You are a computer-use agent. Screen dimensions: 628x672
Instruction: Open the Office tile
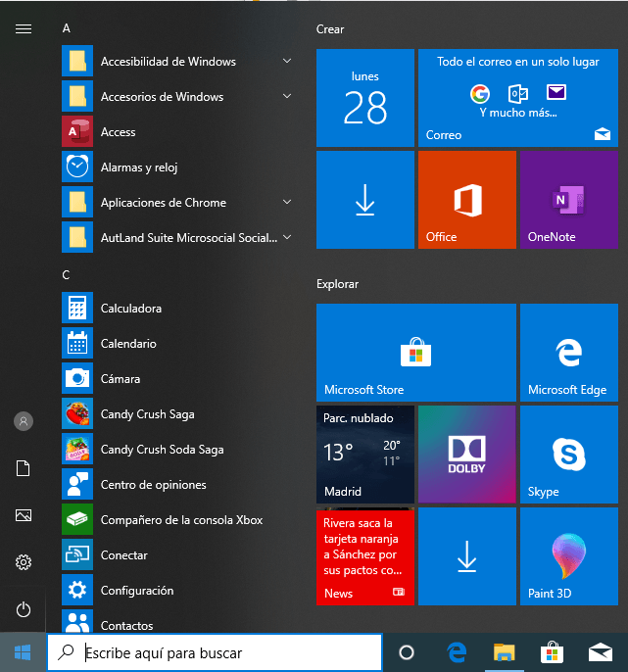(x=467, y=200)
